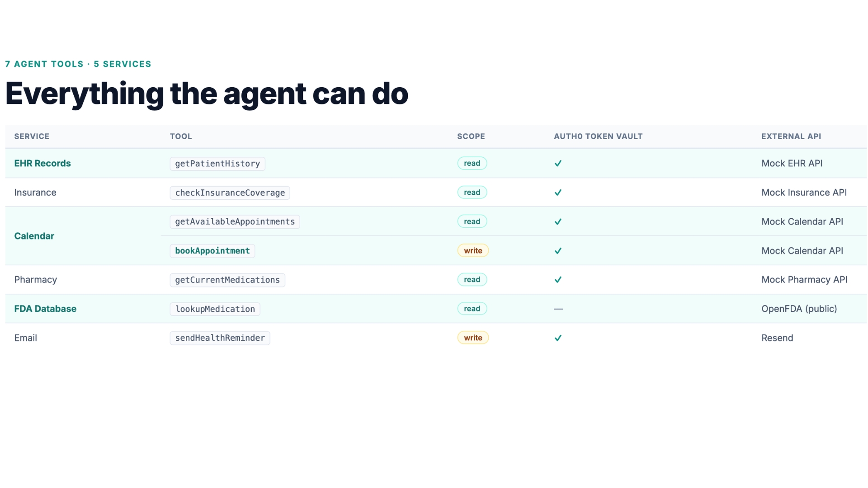Click the Scope column header

471,136
